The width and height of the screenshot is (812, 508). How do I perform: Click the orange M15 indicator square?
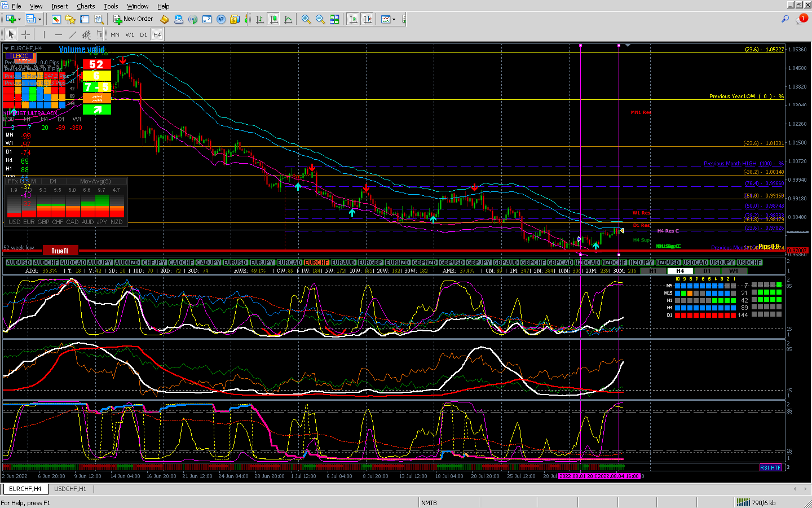point(690,293)
